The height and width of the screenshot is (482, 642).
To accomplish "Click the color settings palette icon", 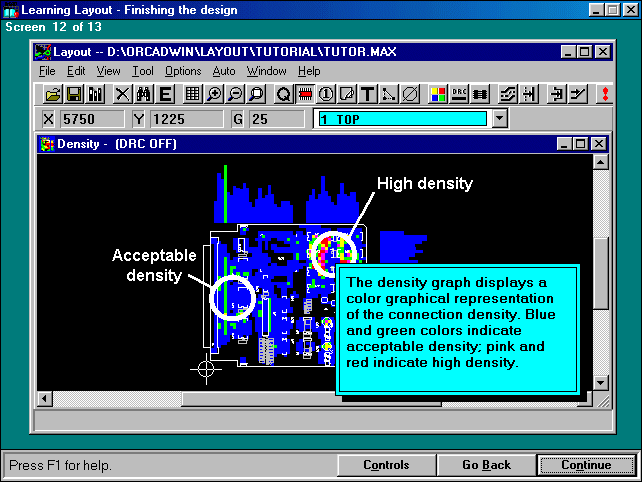I will tap(438, 94).
